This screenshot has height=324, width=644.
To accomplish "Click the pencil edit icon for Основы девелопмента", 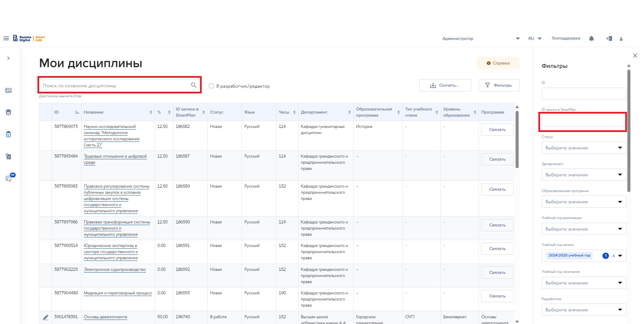I will tap(46, 317).
